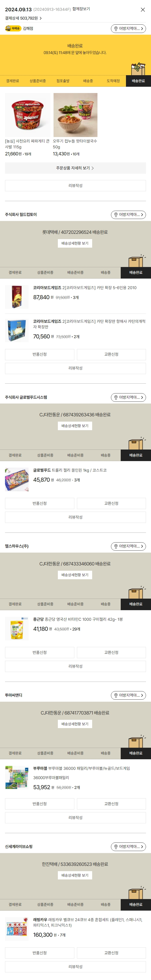Screen dimensions: 151x980
Task: Click the grocery bag illustration in yellow banner
Action: [138, 68]
